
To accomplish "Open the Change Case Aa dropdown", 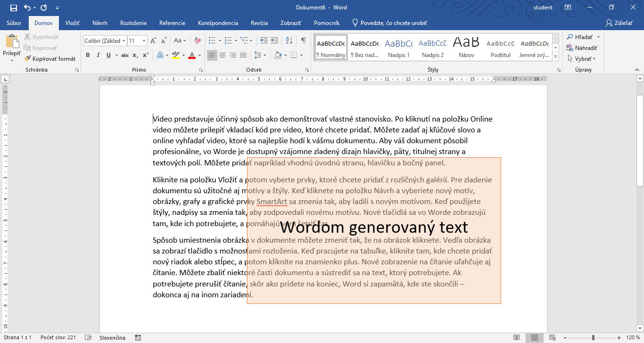I will tap(180, 41).
